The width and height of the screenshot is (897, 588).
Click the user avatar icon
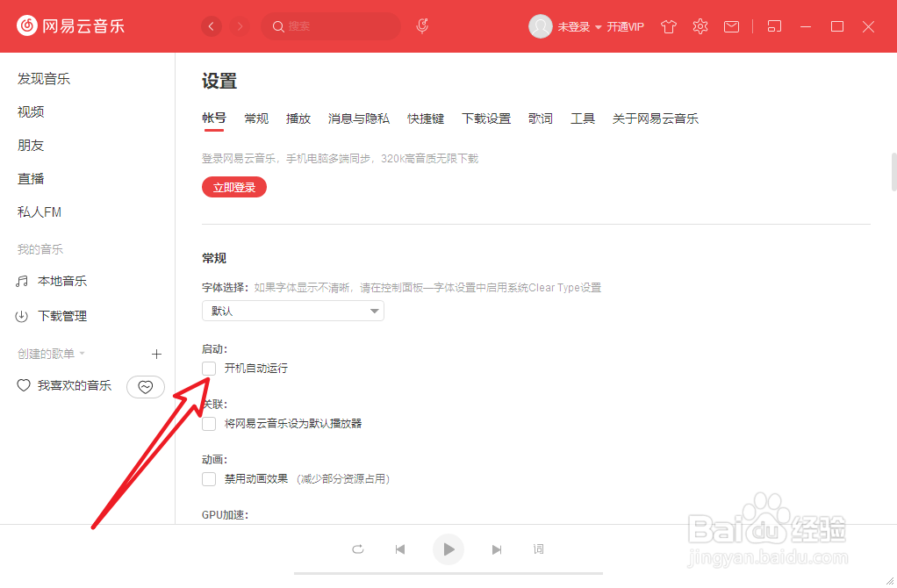tap(540, 26)
